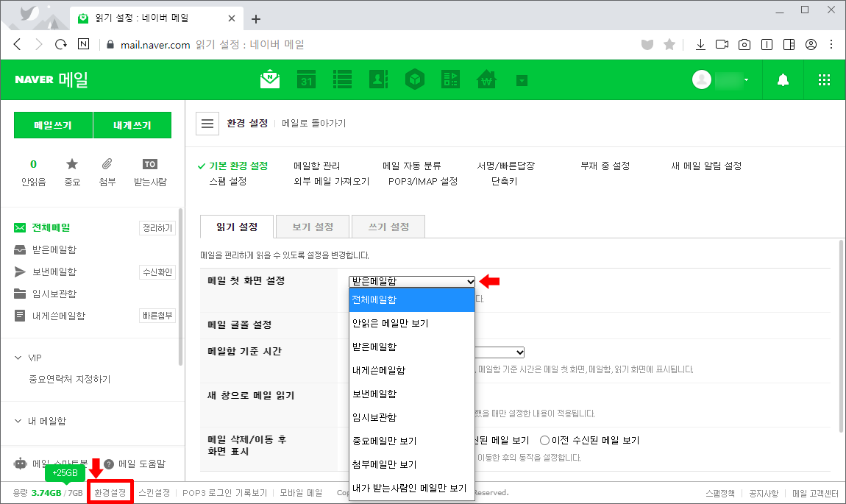Open the notifications bell
This screenshot has width=846, height=504.
coord(783,80)
